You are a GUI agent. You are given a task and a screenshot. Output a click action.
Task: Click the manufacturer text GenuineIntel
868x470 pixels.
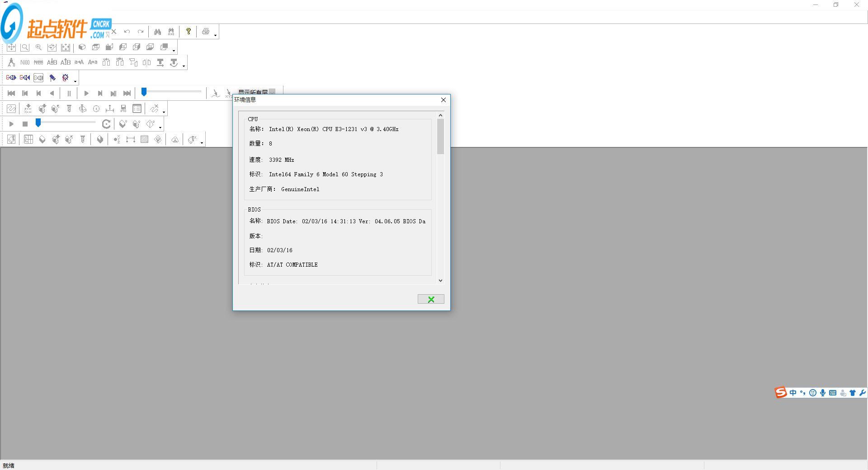pyautogui.click(x=300, y=189)
